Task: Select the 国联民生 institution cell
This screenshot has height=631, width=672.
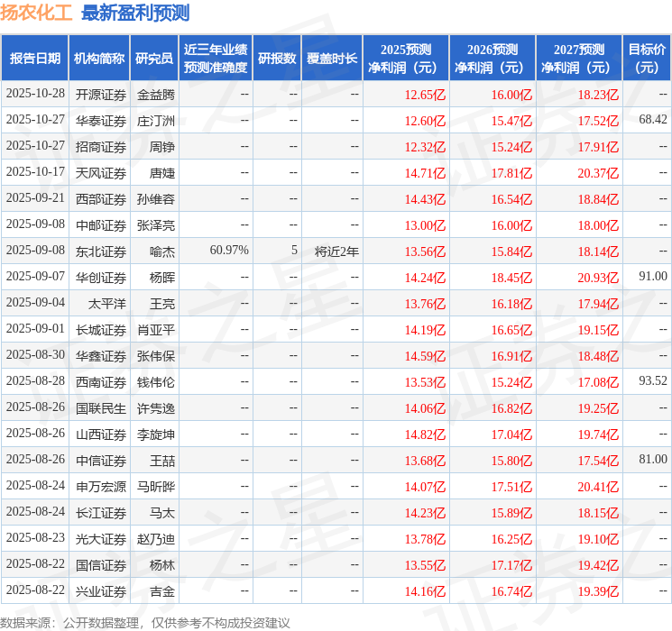Action: pos(101,408)
